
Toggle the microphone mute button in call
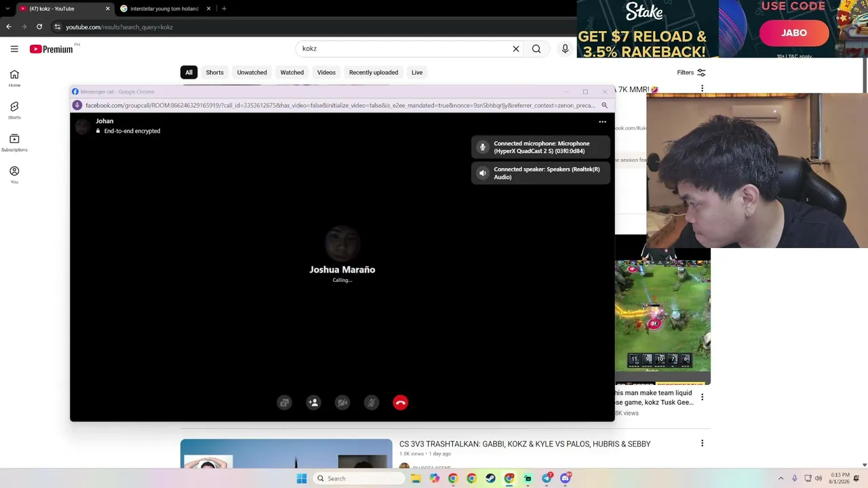click(x=371, y=403)
